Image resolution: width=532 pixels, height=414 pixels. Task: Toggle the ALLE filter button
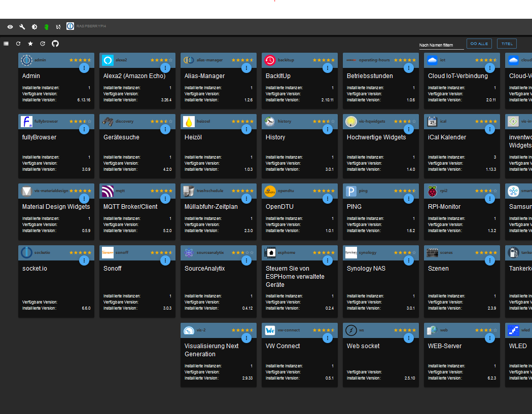tap(479, 44)
